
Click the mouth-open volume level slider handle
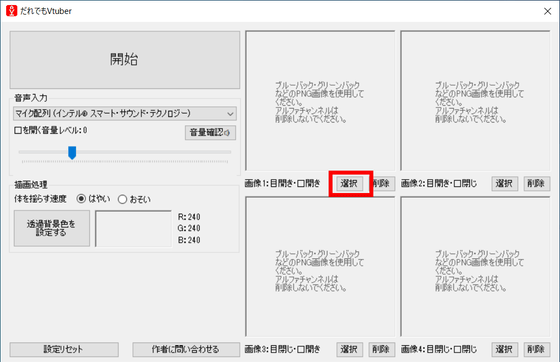(x=72, y=152)
